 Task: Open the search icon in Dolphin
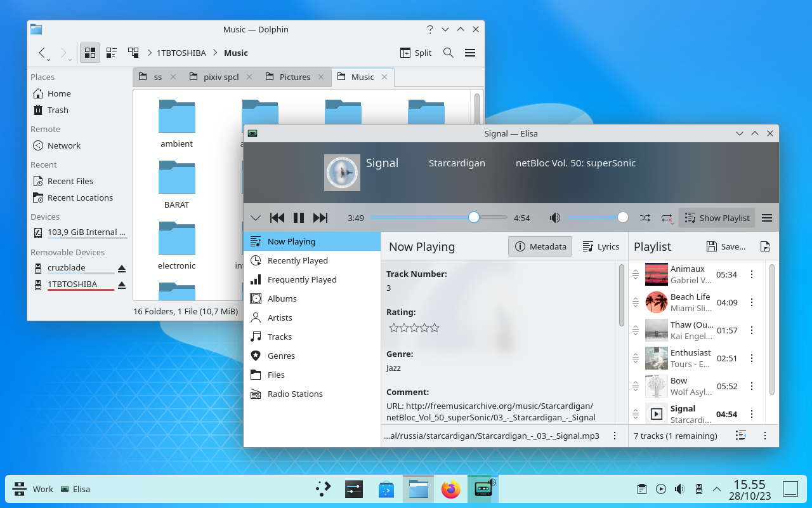tap(448, 53)
